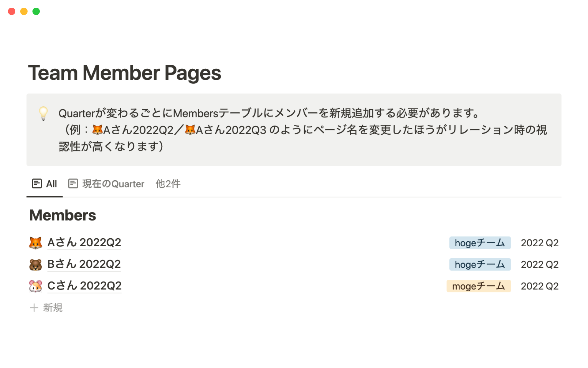Screen dimensions: 588x368
Task: Click the green macOS fullscreen button
Action: point(36,11)
